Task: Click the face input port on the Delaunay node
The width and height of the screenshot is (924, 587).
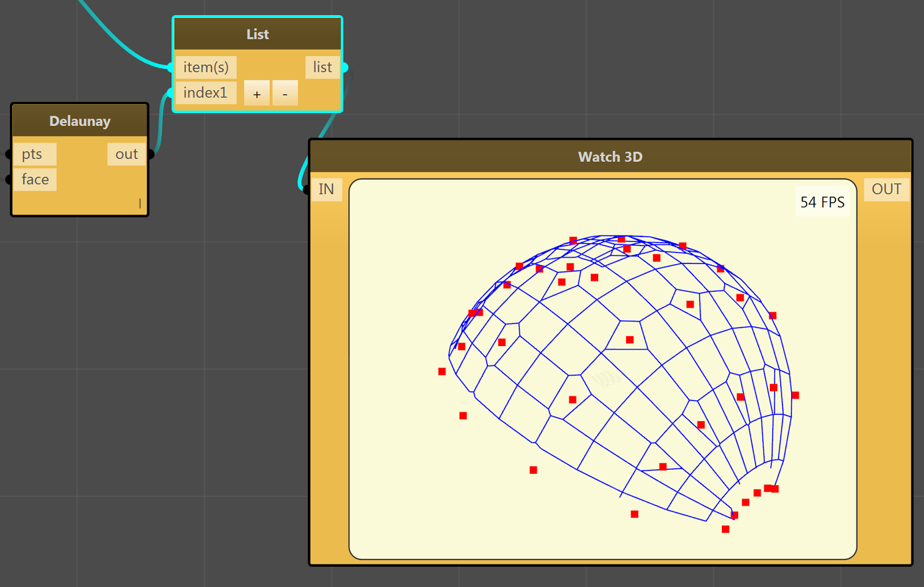Action: click(35, 180)
